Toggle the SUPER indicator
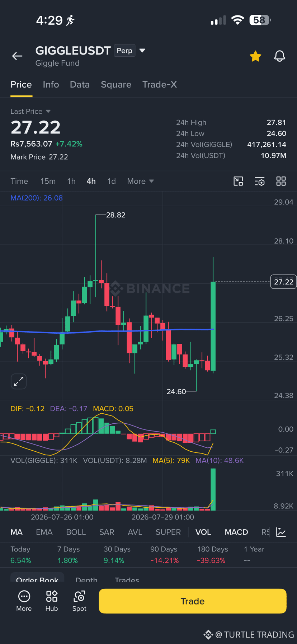 [x=168, y=532]
